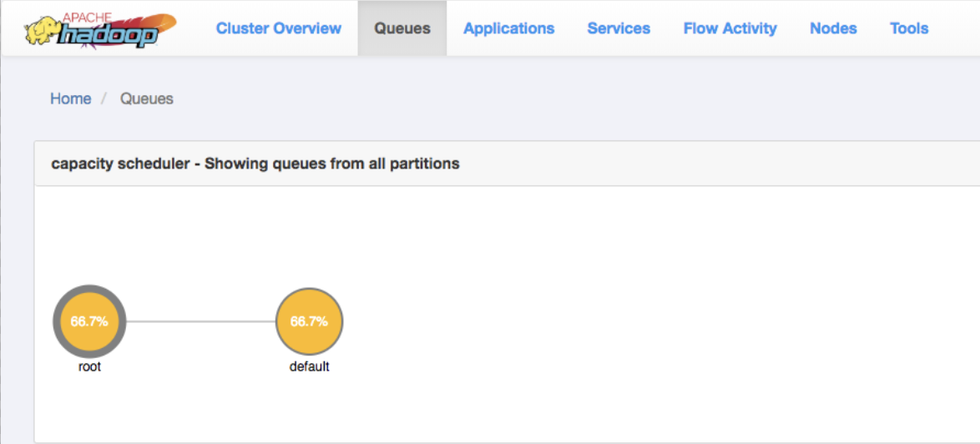The image size is (980, 444).
Task: Open the Services tab
Action: pos(619,28)
